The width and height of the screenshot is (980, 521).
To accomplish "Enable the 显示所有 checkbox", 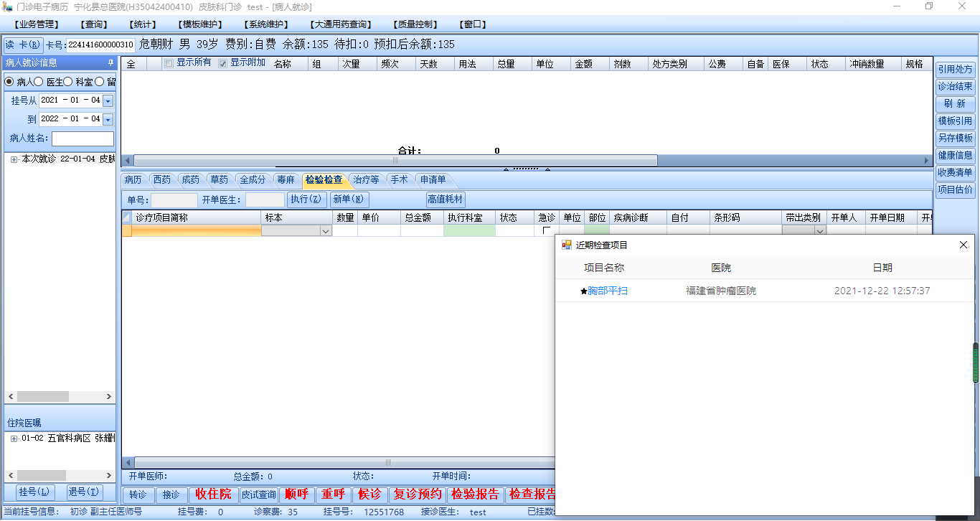I will click(x=169, y=63).
